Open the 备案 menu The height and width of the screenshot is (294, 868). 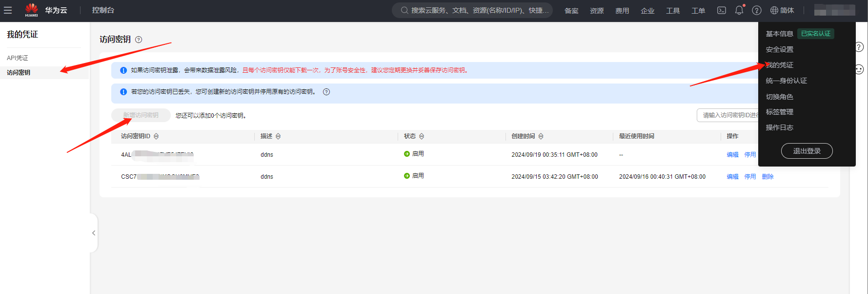[571, 11]
